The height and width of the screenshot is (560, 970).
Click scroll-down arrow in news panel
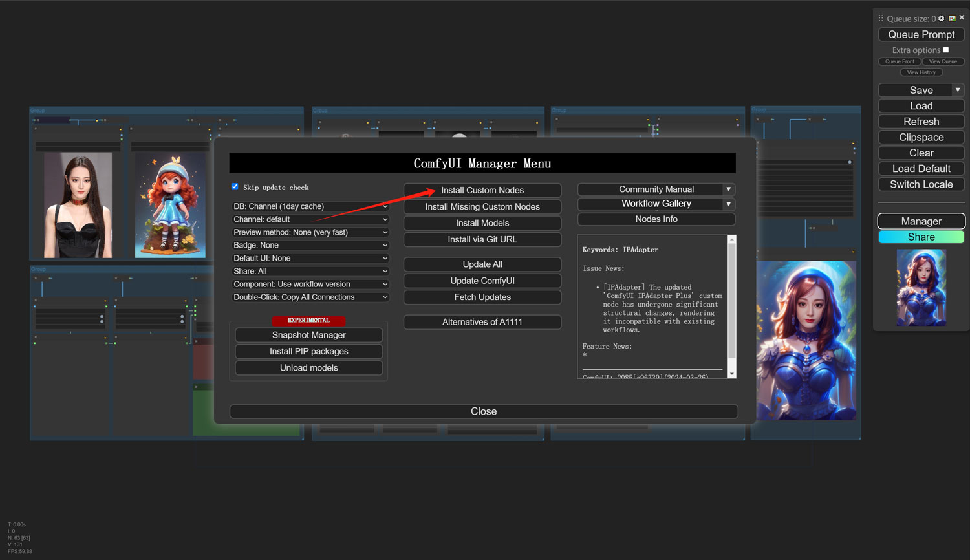[x=732, y=374]
